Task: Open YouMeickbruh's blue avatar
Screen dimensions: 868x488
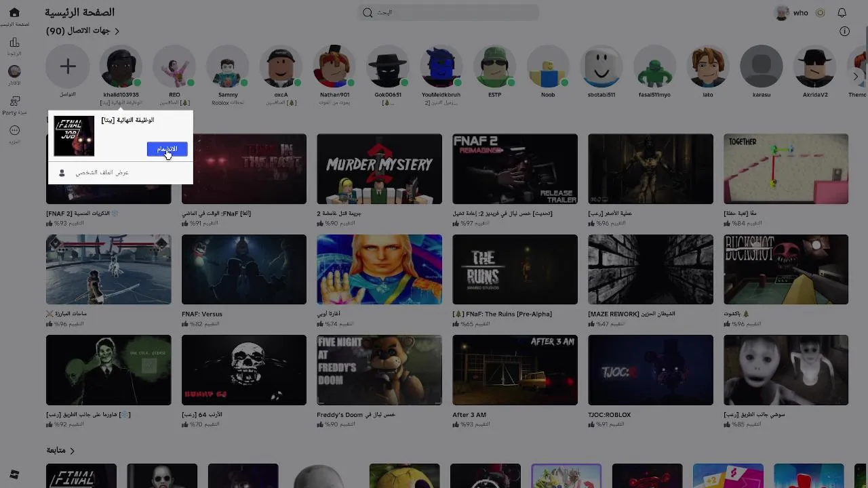Action: (x=441, y=66)
